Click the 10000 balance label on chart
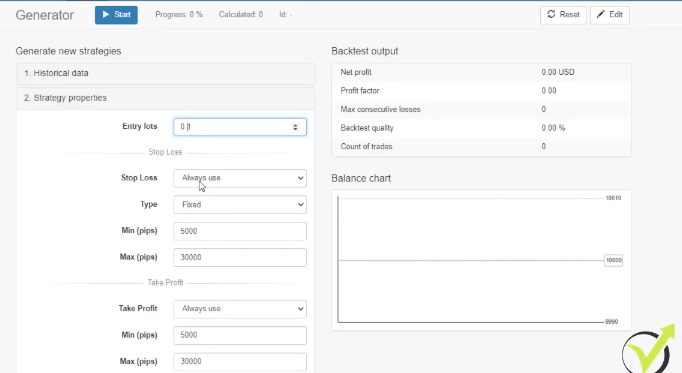The image size is (682, 373). pos(614,260)
